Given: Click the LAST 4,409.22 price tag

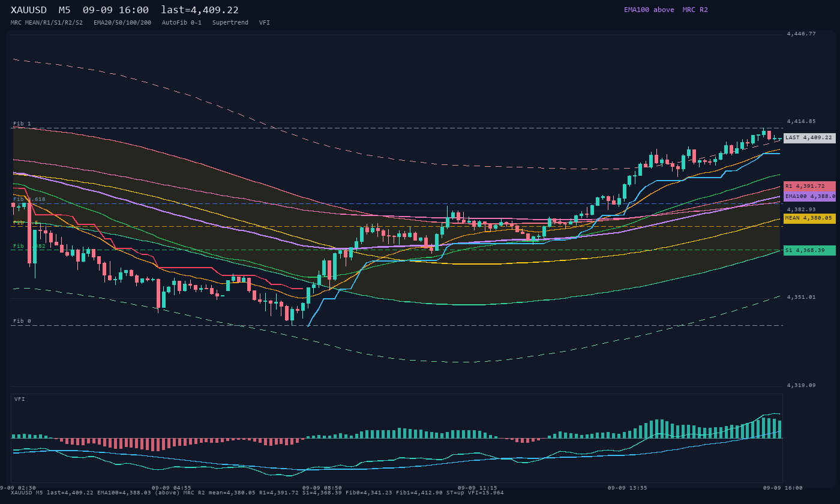Looking at the screenshot, I should pyautogui.click(x=809, y=138).
